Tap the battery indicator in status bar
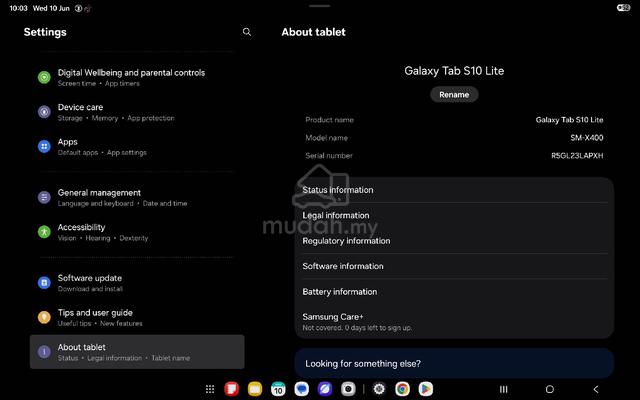This screenshot has width=640, height=400. [624, 8]
